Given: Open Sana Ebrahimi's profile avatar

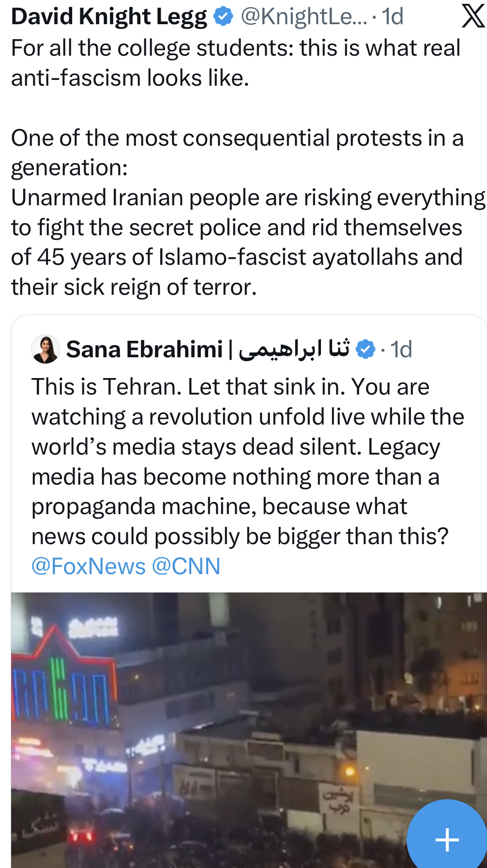Looking at the screenshot, I should click(46, 349).
